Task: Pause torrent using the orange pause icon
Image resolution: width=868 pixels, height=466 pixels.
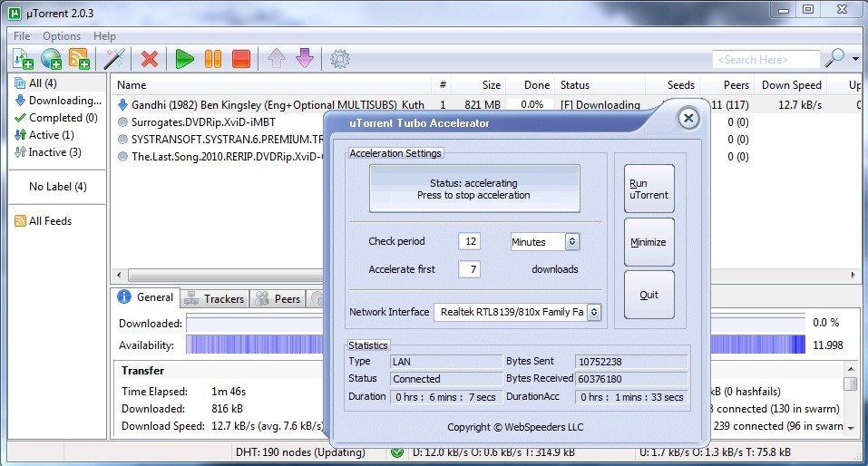Action: tap(212, 59)
